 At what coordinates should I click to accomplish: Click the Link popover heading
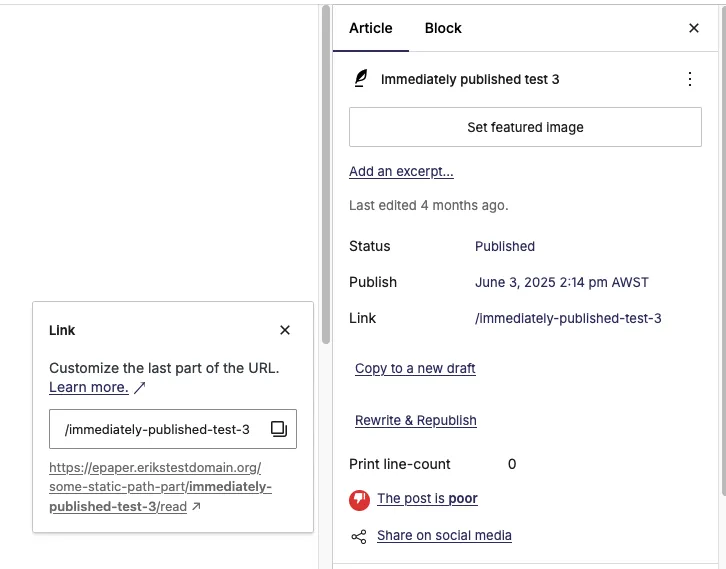pyautogui.click(x=62, y=330)
